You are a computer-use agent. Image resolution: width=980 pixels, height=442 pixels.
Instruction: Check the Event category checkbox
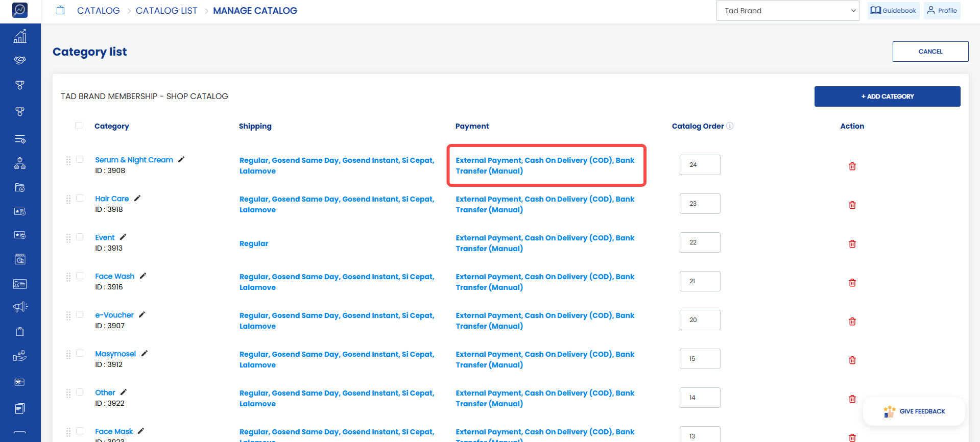pyautogui.click(x=80, y=237)
